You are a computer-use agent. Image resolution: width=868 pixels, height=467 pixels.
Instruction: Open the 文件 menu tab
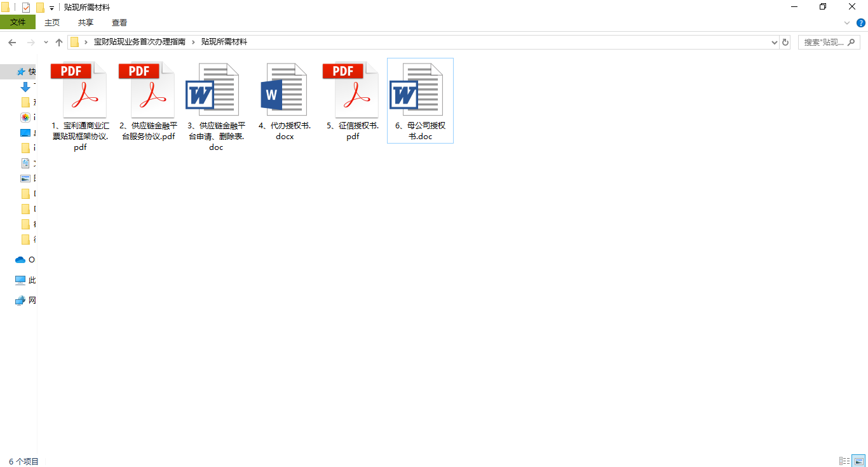[x=18, y=22]
